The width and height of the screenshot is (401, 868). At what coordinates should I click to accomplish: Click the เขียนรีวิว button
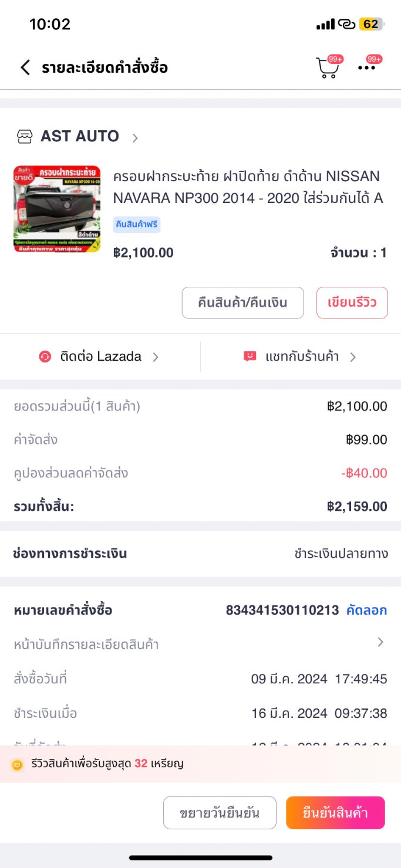coord(352,303)
